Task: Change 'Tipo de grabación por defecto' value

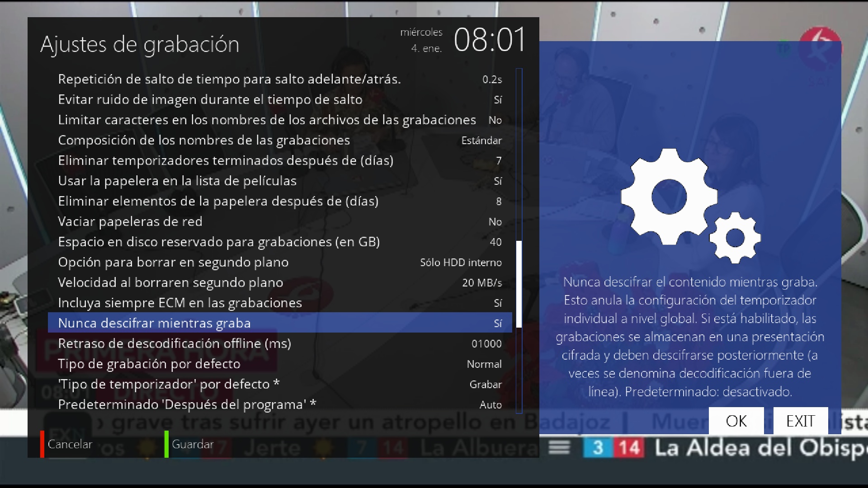Action: click(484, 364)
